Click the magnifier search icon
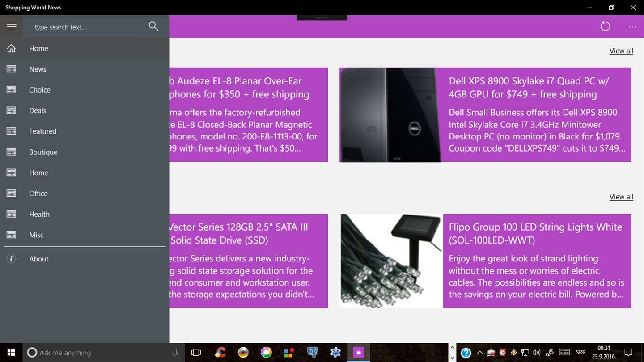 [x=153, y=26]
